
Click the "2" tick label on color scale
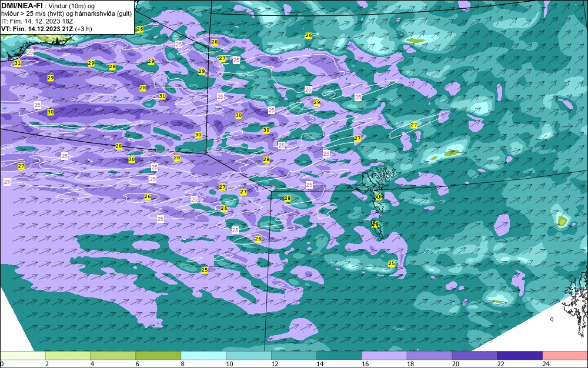pyautogui.click(x=47, y=364)
